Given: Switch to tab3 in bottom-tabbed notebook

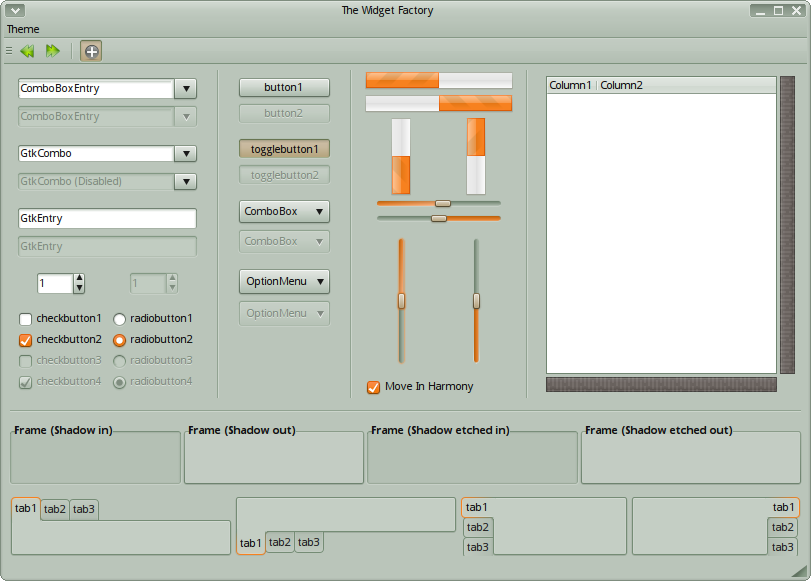Looking at the screenshot, I should tap(309, 542).
